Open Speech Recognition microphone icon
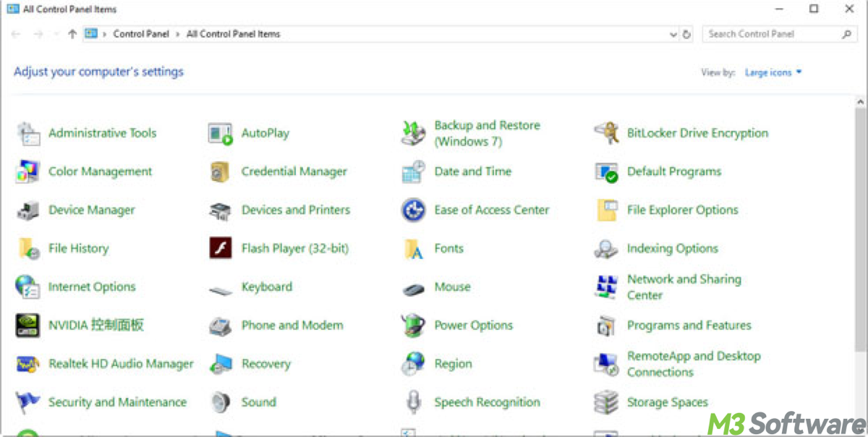This screenshot has height=437, width=868. click(413, 402)
